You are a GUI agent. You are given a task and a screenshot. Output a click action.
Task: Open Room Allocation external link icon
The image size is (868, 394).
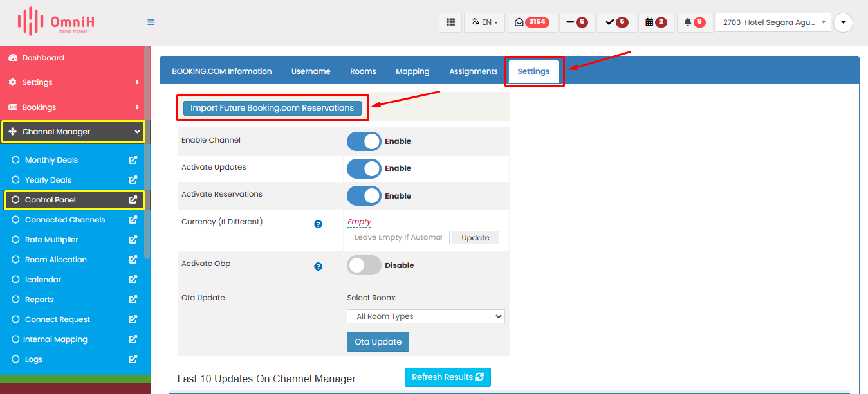pos(133,260)
